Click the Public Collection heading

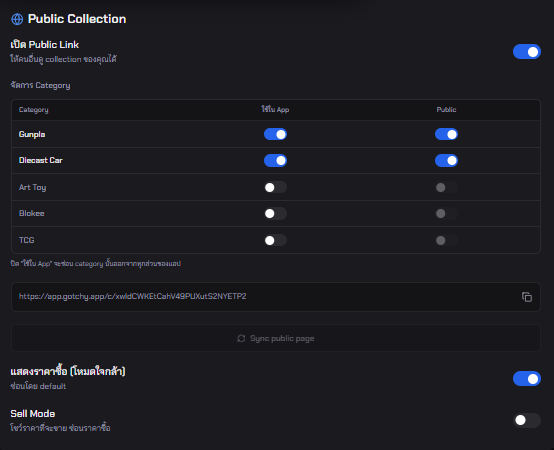pos(77,19)
